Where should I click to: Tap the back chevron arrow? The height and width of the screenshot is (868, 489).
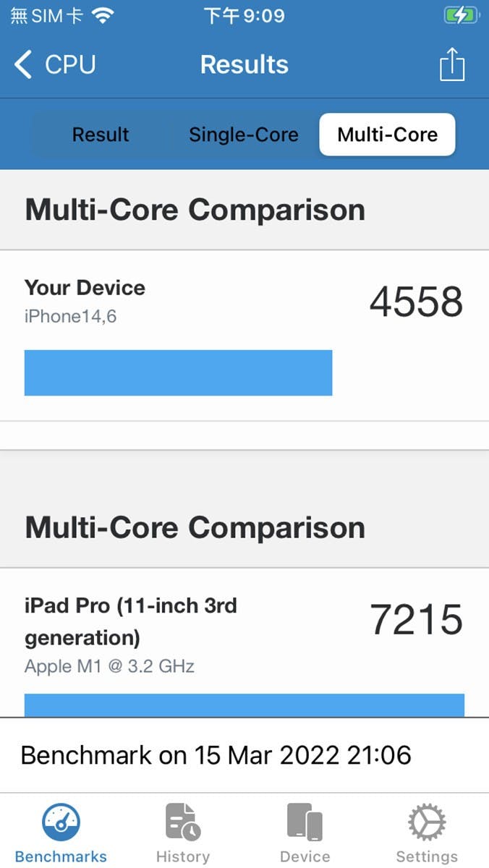coord(23,64)
